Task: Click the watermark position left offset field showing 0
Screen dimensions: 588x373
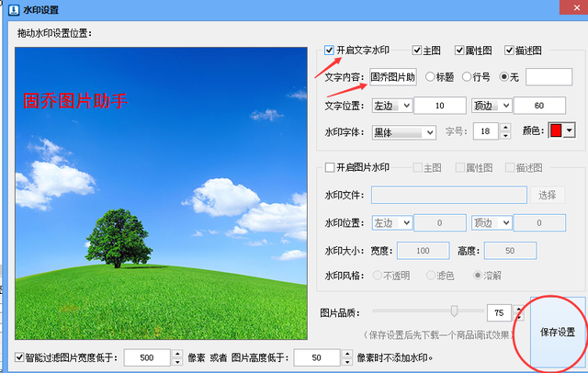Action: tap(440, 223)
